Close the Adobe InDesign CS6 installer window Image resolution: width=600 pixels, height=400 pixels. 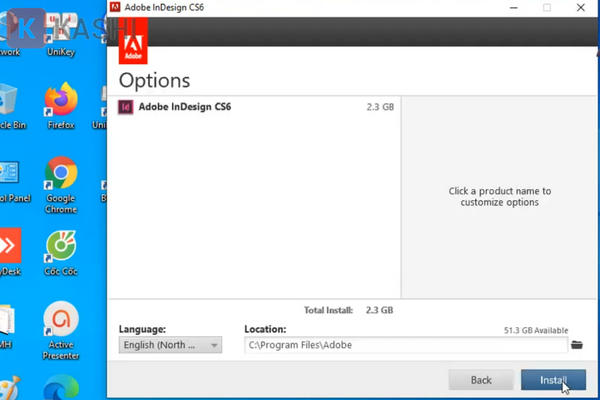pyautogui.click(x=583, y=8)
